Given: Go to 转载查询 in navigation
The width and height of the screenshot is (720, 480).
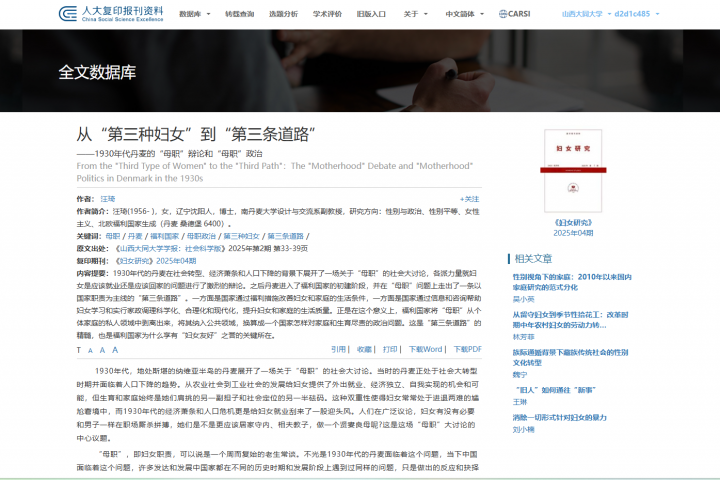Looking at the screenshot, I should tap(239, 14).
